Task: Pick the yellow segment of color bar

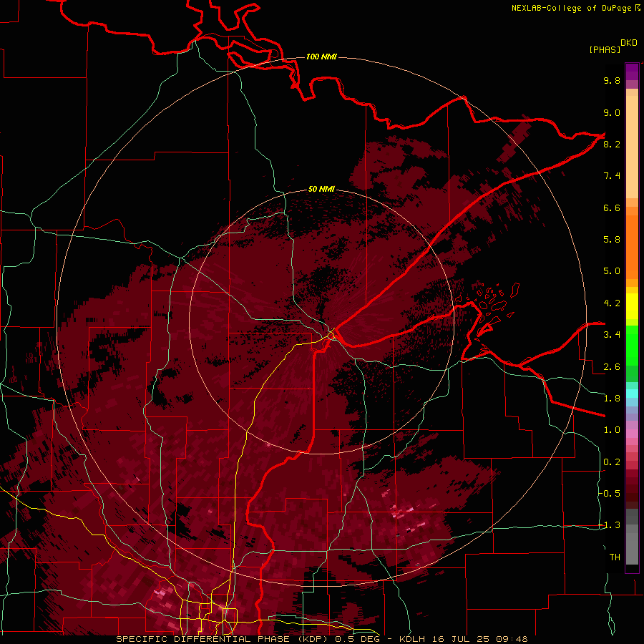Action: (632, 306)
